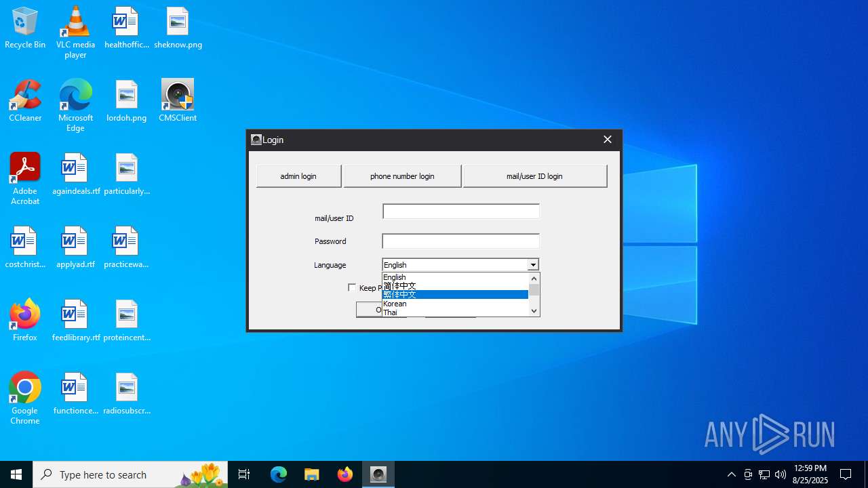The image size is (868, 488).
Task: Switch to mail/user ID login tab
Action: pos(534,176)
